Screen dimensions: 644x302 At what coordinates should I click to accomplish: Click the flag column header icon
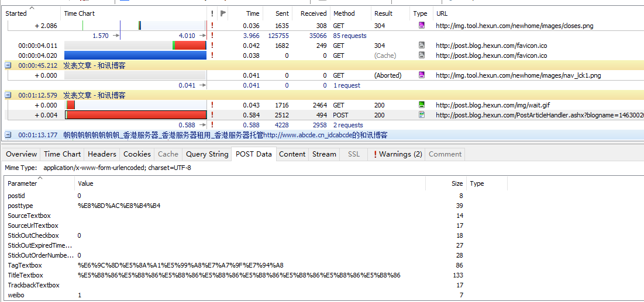223,13
